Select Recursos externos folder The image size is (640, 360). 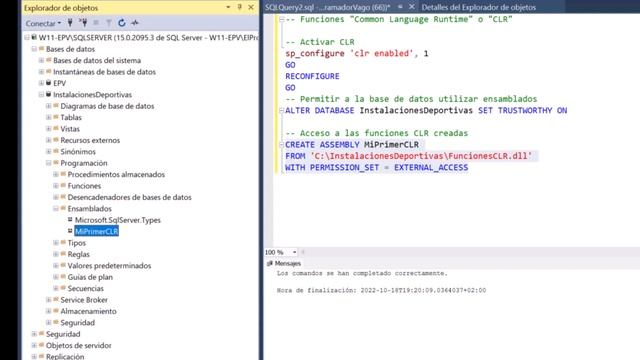(90, 140)
